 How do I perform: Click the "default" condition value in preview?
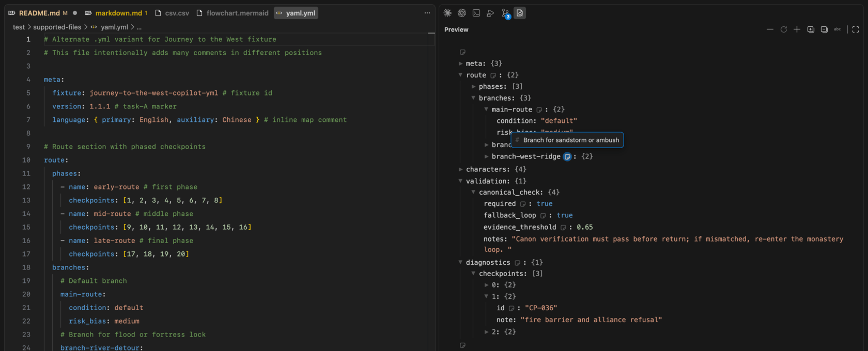coord(559,121)
